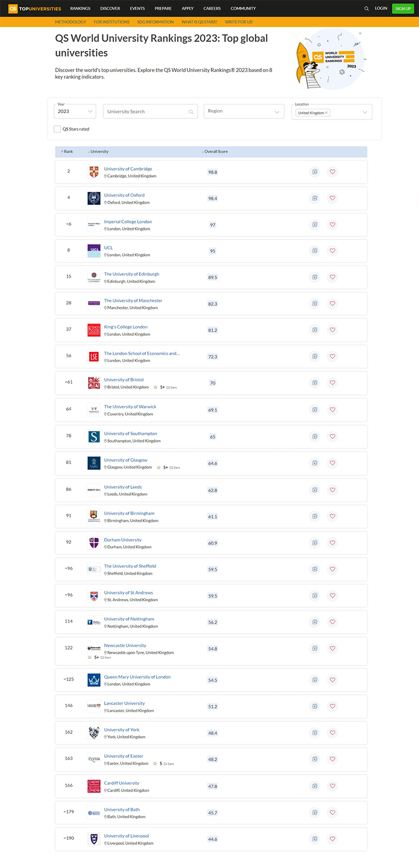Enable the QS Stars rated checkbox
419x868 pixels.
pyautogui.click(x=58, y=129)
